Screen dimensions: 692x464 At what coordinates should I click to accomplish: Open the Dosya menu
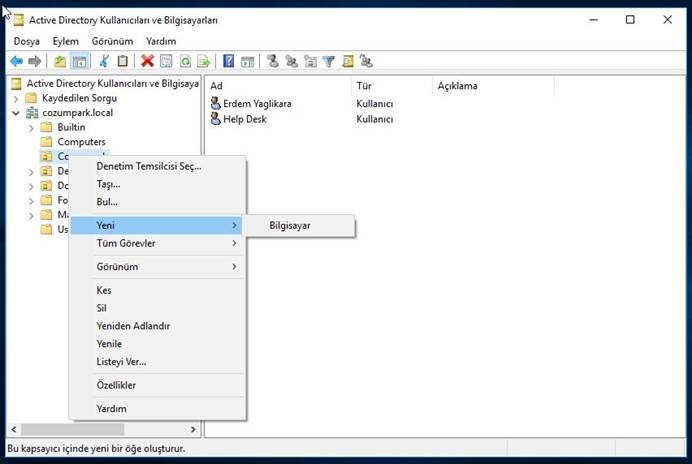tap(26, 41)
